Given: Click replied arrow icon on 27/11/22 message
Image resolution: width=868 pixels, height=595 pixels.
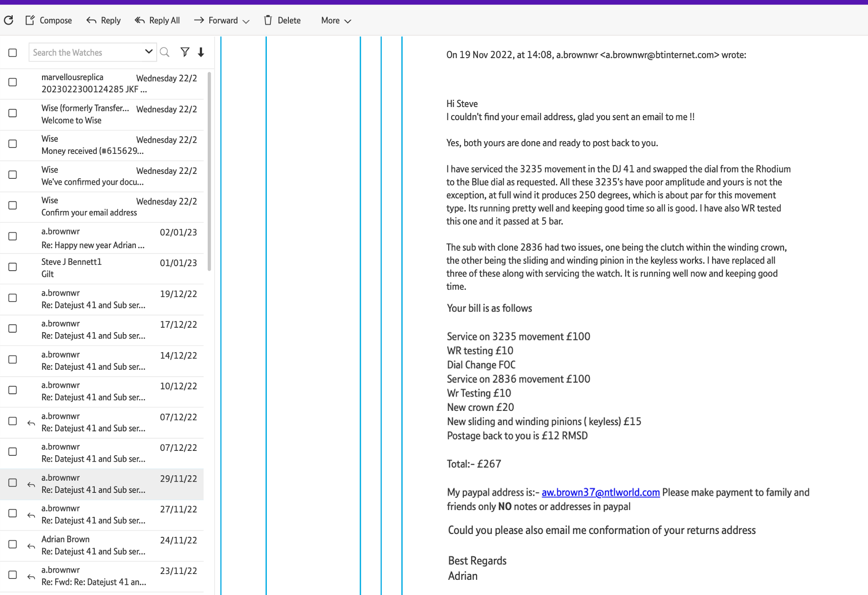Looking at the screenshot, I should point(31,515).
